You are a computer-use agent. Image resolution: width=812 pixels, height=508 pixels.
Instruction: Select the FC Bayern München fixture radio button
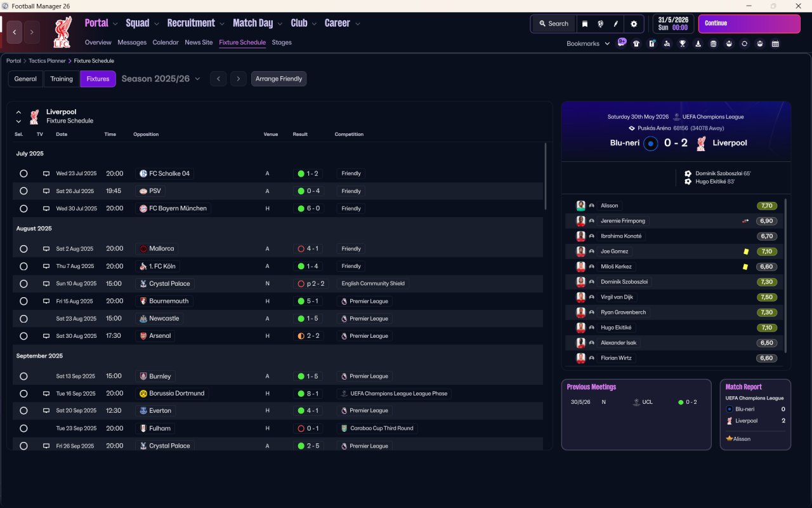click(23, 208)
